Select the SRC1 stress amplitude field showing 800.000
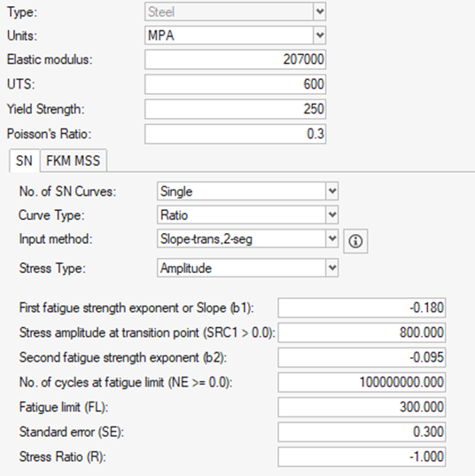The height and width of the screenshot is (476, 475). click(362, 332)
